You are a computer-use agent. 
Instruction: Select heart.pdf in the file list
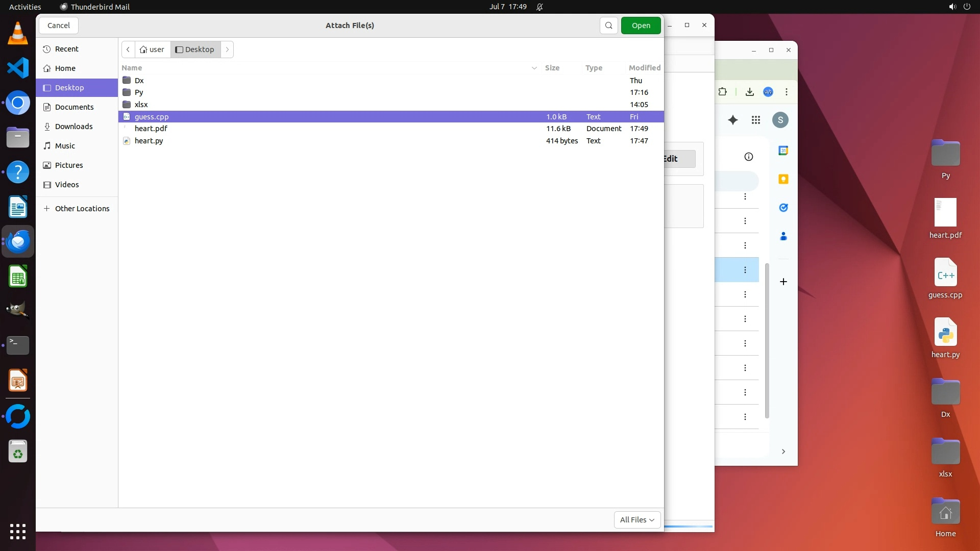151,129
